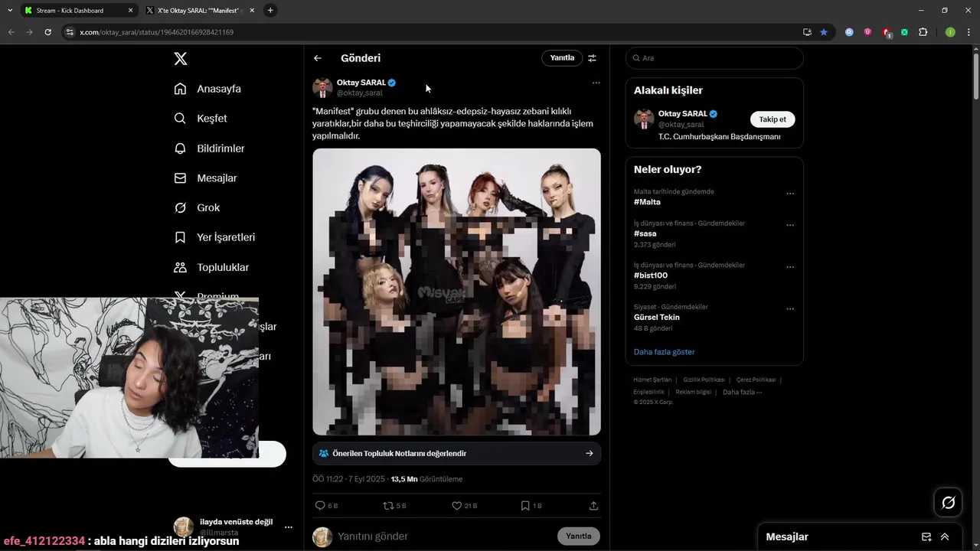Go back in browser history
Viewport: 980px width, 551px height.
11,32
